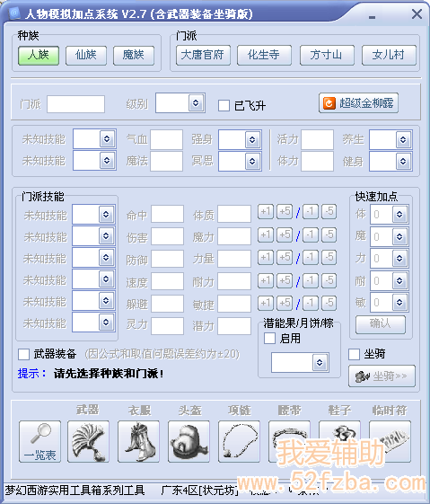Open first 门派技能 未知技能 dropdown

click(x=106, y=214)
